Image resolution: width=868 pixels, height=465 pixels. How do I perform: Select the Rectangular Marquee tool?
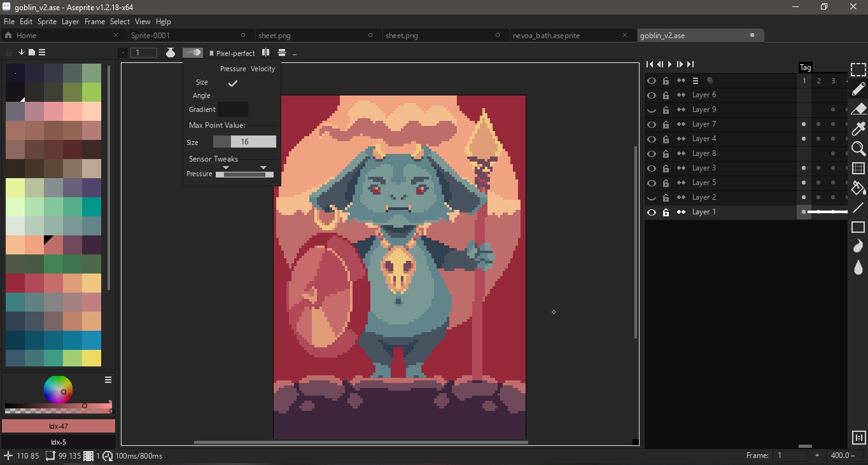point(858,69)
